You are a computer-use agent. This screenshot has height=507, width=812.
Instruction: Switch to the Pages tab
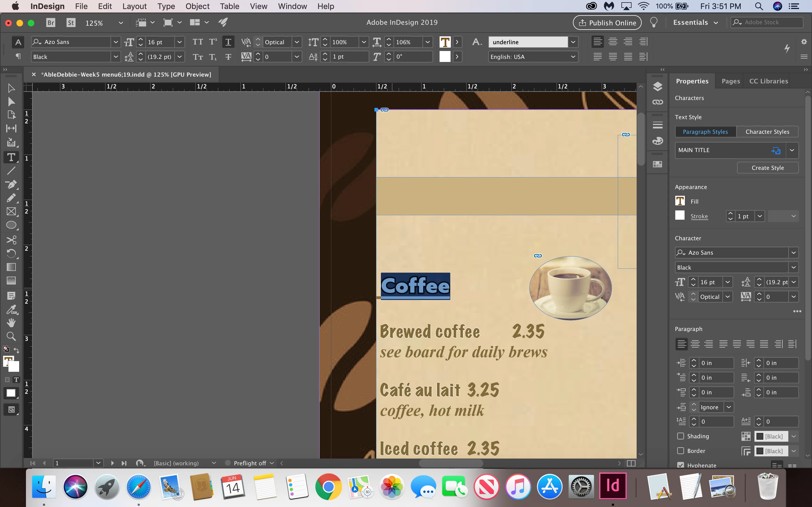click(x=731, y=81)
